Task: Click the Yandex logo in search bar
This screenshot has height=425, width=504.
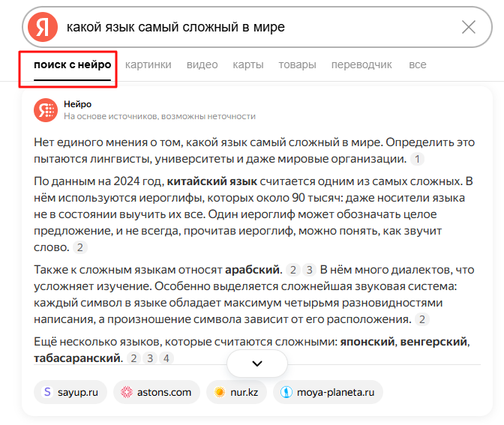Action: coord(43,27)
